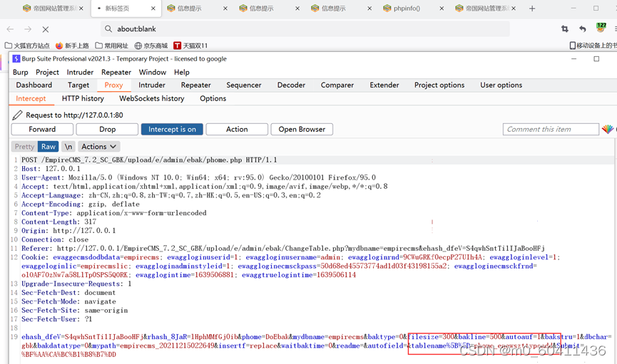
Task: Switch to the Repeater tool tab
Action: pyautogui.click(x=196, y=85)
